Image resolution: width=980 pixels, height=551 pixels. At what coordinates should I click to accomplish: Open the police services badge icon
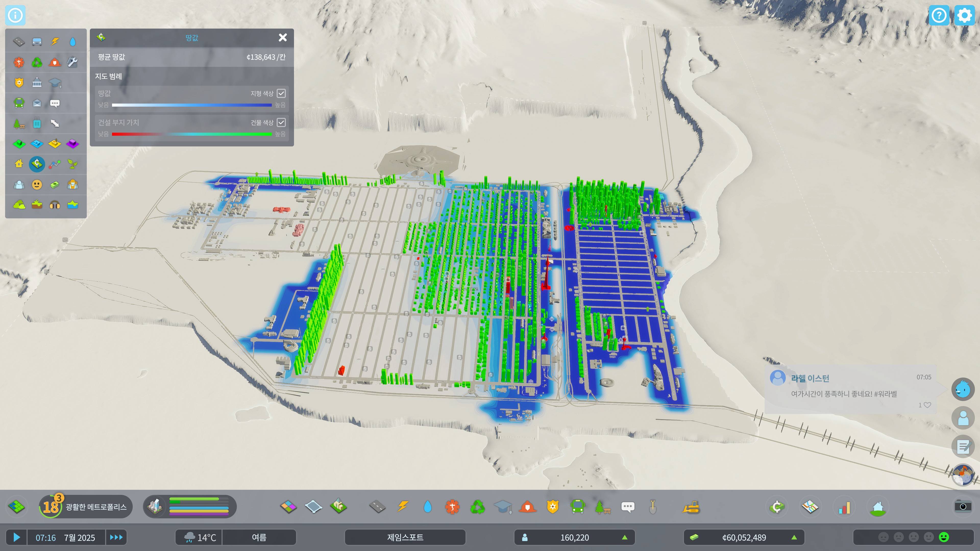tap(552, 507)
